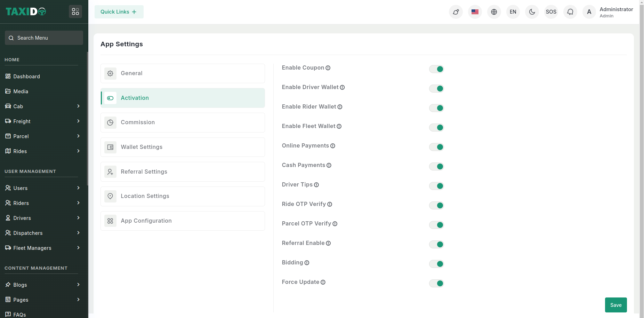Expand the Cab menu in sidebar
This screenshot has height=318, width=644.
42,106
